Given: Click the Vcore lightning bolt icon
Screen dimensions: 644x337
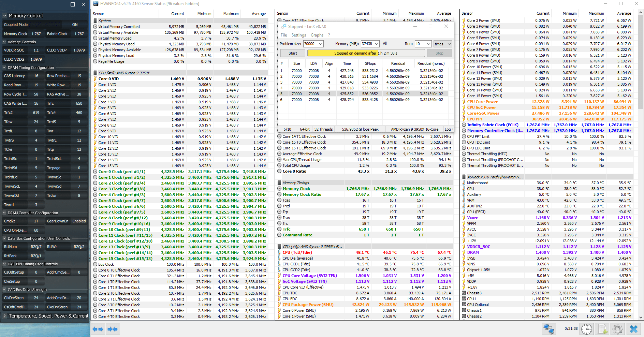Looking at the screenshot, I should click(x=464, y=218).
